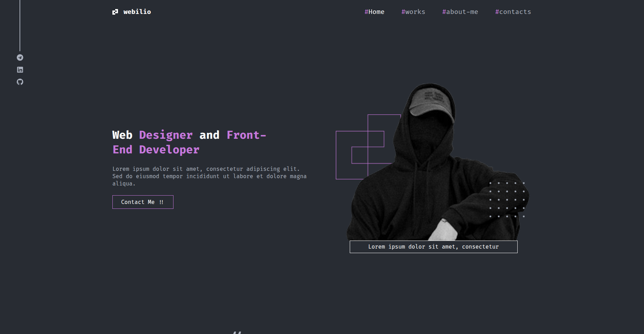Open the GitHub social icon
The height and width of the screenshot is (334, 644).
[20, 82]
